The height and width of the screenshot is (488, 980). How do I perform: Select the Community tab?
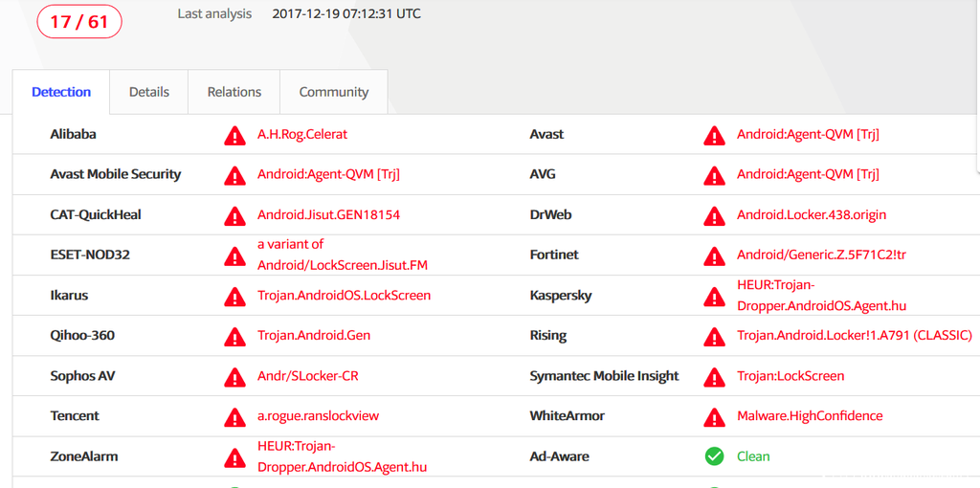click(x=334, y=92)
